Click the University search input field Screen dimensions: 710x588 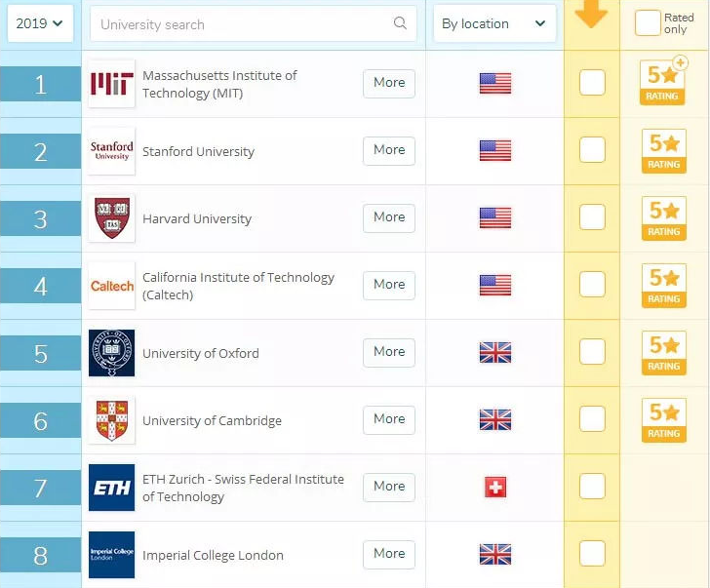(x=244, y=24)
